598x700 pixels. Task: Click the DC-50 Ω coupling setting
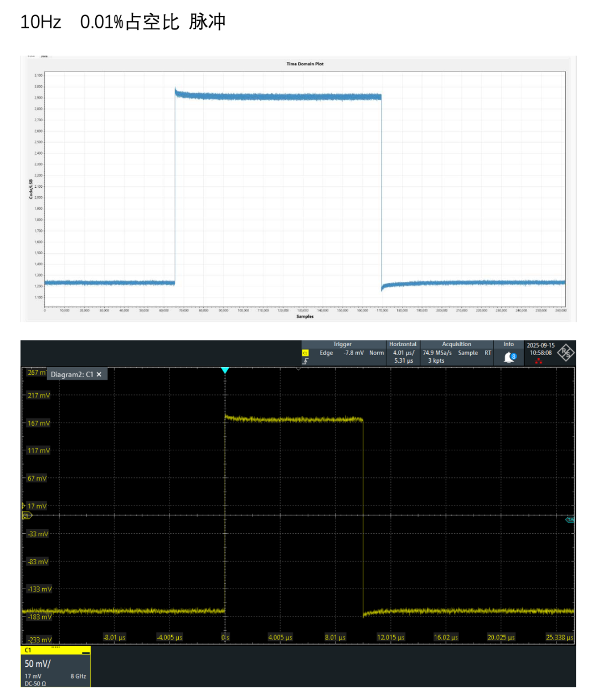(x=35, y=683)
